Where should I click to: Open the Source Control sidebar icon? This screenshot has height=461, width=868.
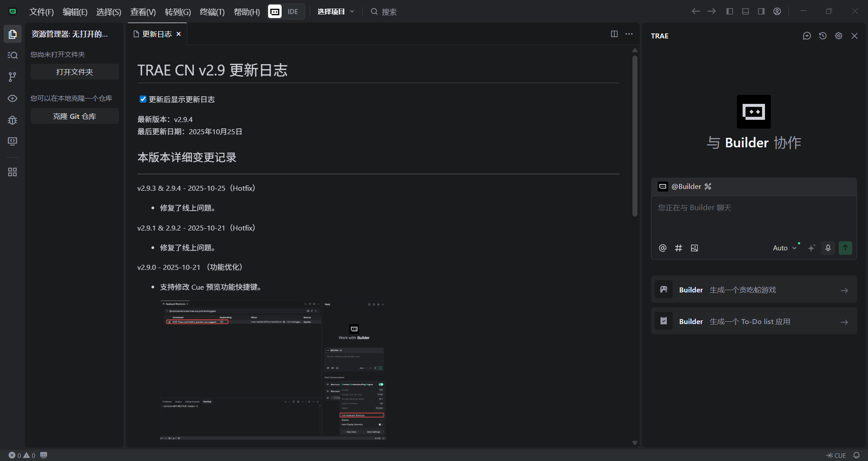point(13,77)
